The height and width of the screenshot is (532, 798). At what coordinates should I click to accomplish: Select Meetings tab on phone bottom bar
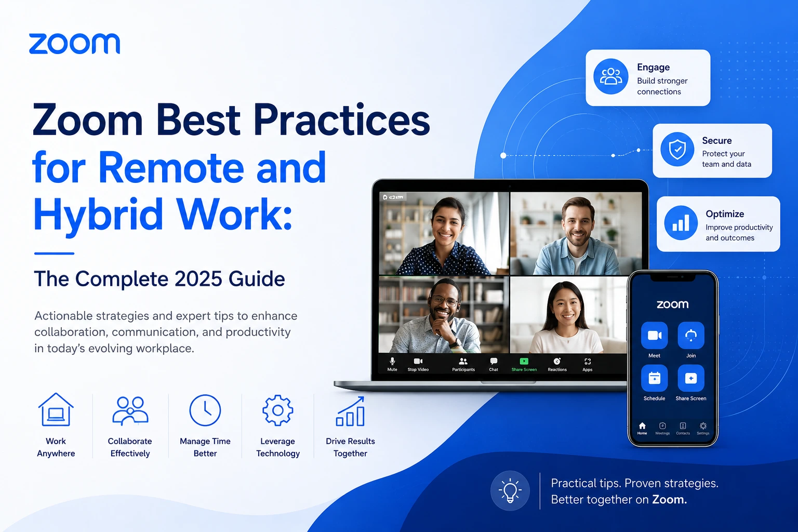pyautogui.click(x=662, y=428)
